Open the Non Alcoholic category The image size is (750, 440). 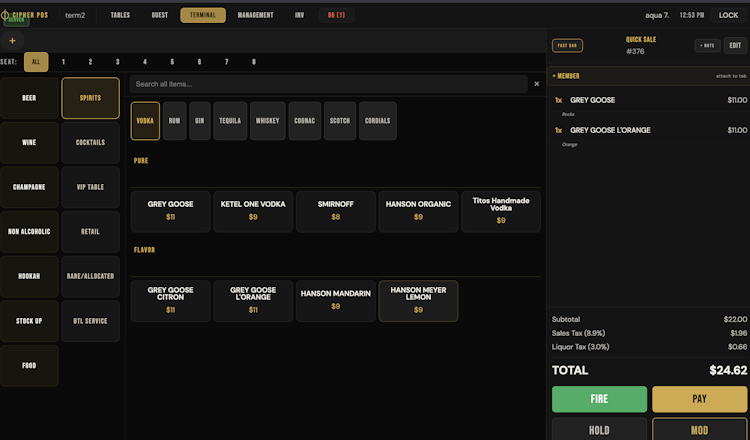coord(29,231)
